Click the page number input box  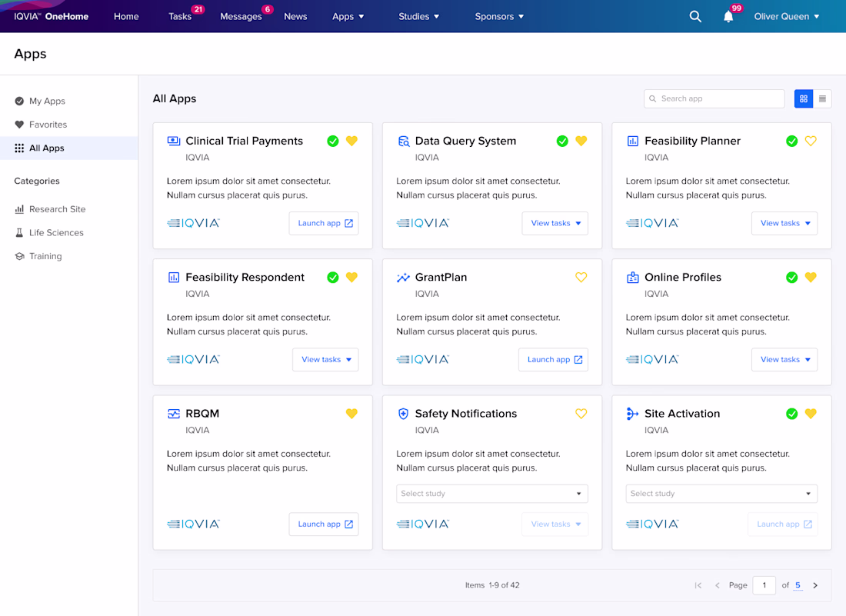click(764, 585)
